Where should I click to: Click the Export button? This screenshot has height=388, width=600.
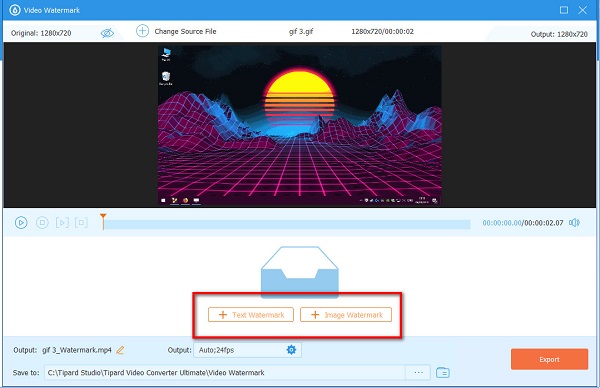click(549, 359)
